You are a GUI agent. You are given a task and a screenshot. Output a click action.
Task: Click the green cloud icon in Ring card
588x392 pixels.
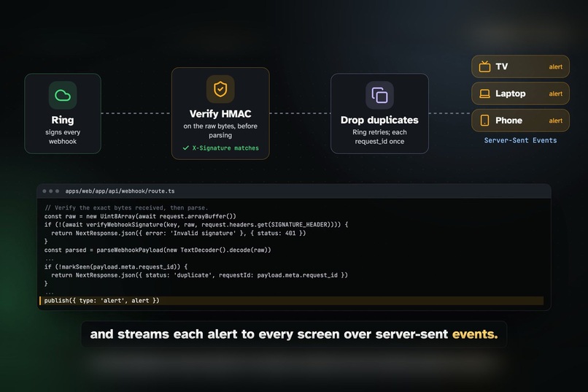[63, 96]
